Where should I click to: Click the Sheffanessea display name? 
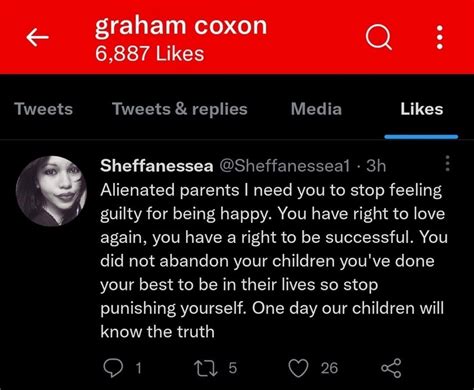click(157, 165)
